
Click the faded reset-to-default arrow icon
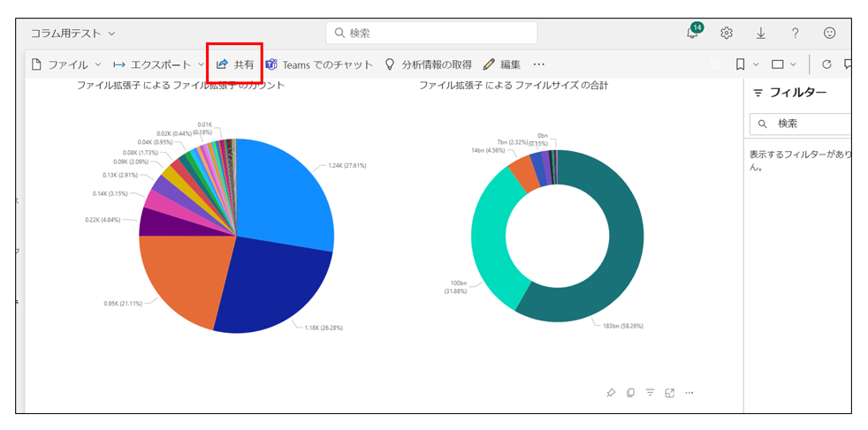715,65
